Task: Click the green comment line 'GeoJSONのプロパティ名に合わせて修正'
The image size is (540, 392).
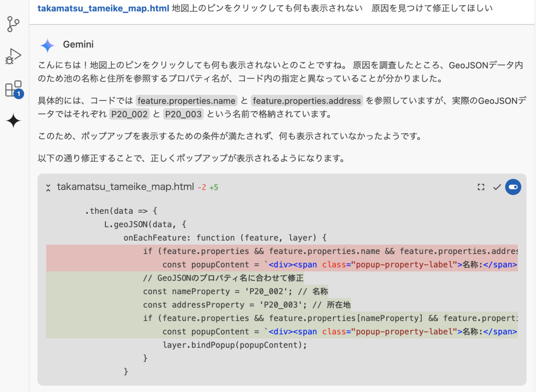Action: (224, 278)
